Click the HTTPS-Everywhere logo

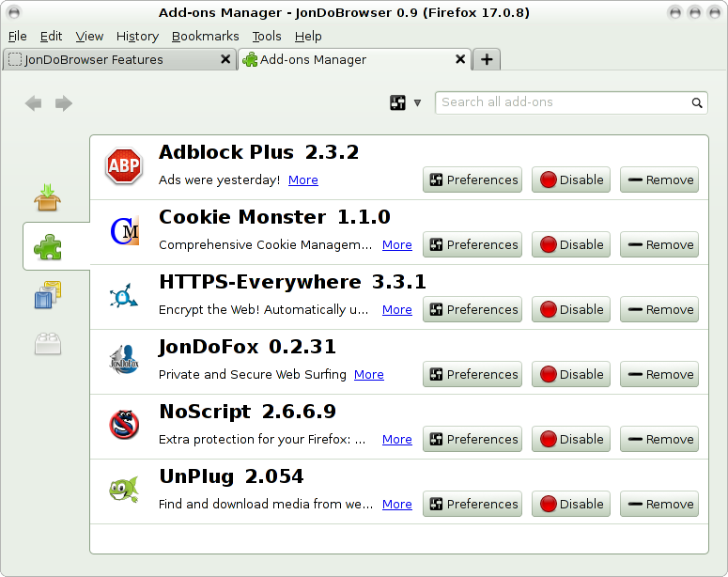pyautogui.click(x=123, y=295)
